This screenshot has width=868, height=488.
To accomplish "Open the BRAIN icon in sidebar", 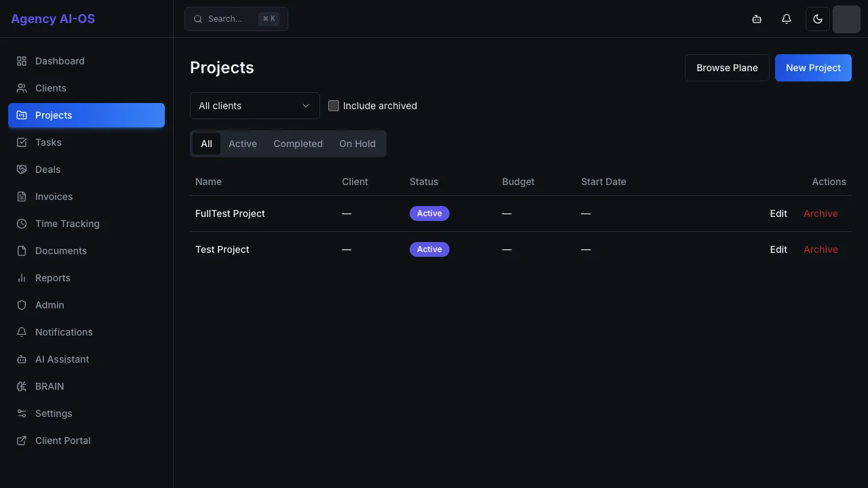I will click(22, 386).
